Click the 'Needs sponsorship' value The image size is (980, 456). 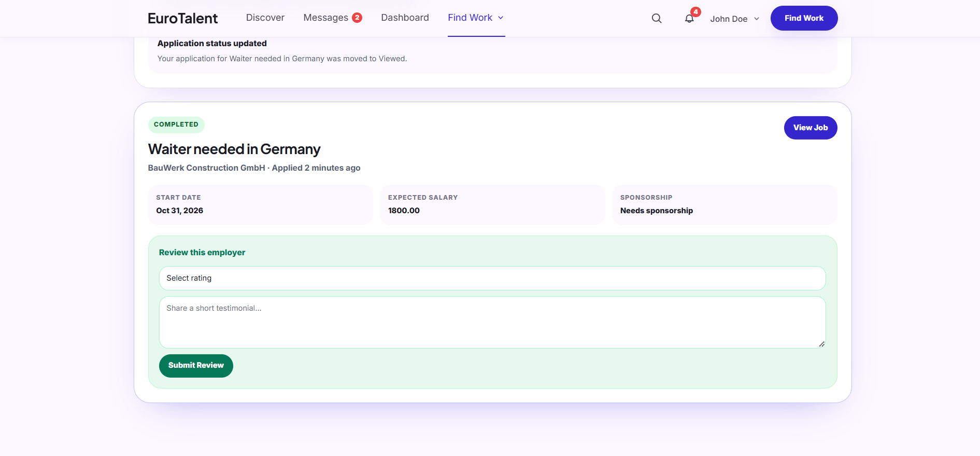[x=657, y=211]
